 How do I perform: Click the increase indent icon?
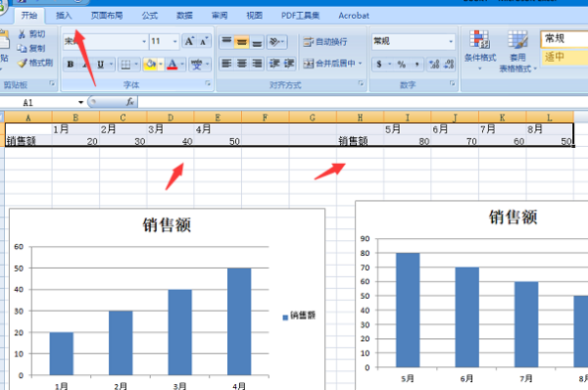coord(289,64)
